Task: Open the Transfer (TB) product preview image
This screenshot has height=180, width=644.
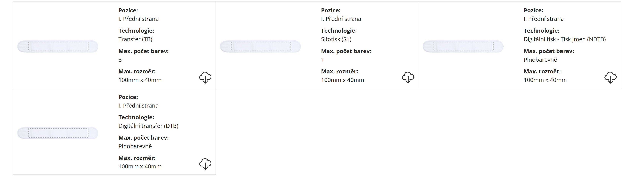Action: coord(58,46)
